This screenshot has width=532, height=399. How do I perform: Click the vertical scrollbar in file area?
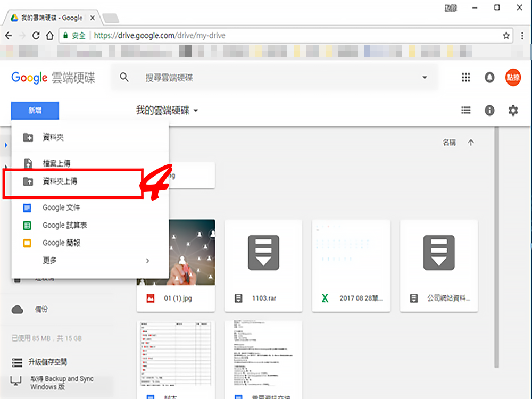click(497, 247)
